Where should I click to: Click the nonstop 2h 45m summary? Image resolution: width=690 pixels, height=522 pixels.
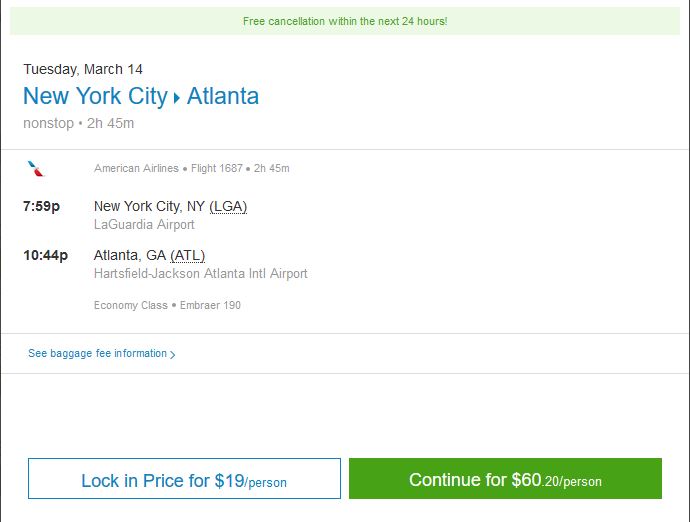pos(78,123)
